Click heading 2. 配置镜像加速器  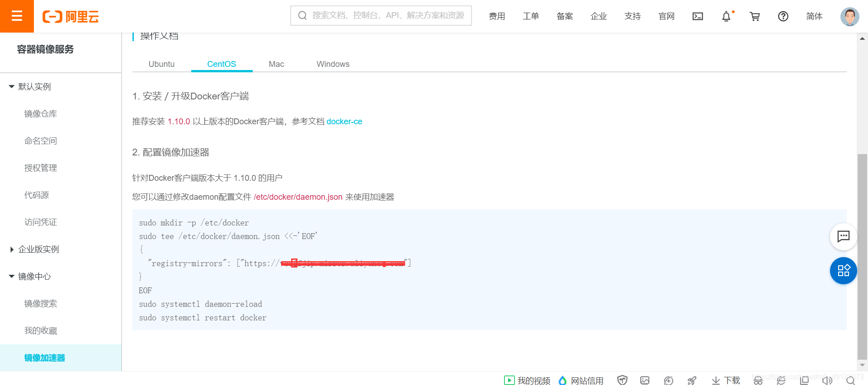pos(170,152)
